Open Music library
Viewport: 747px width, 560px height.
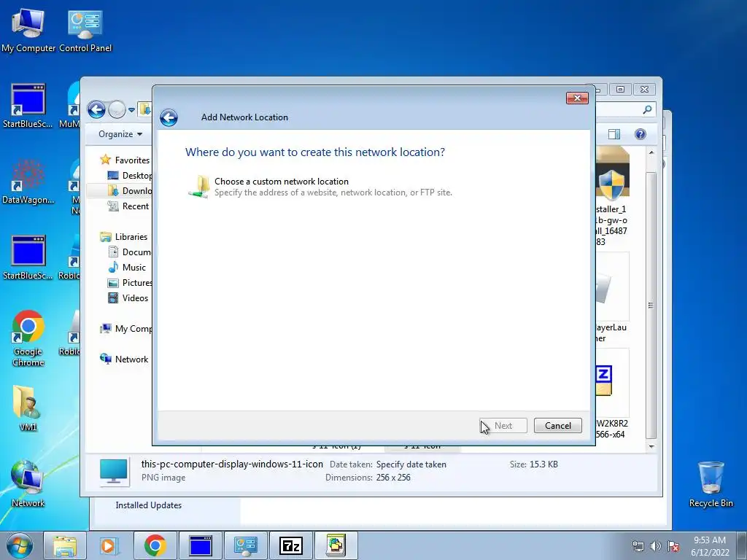click(127, 267)
